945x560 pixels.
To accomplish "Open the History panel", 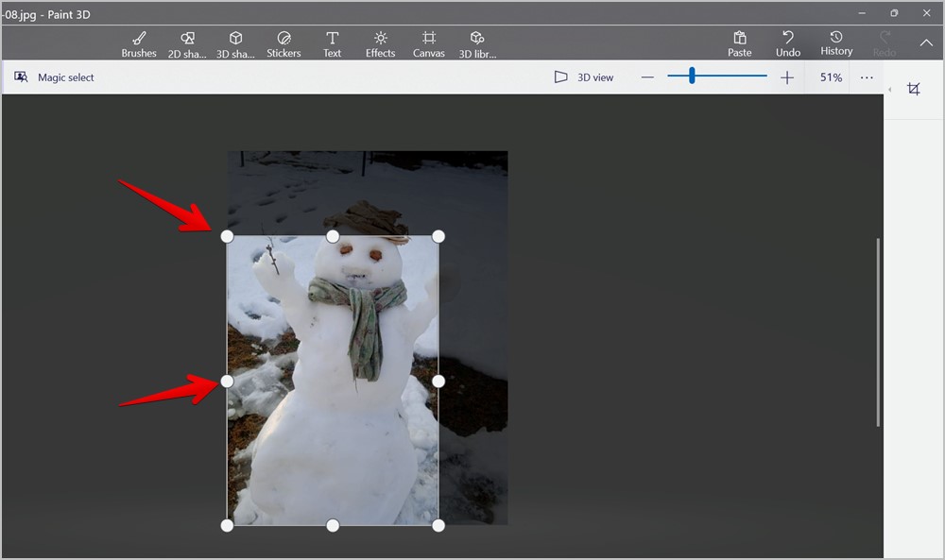I will coord(836,43).
